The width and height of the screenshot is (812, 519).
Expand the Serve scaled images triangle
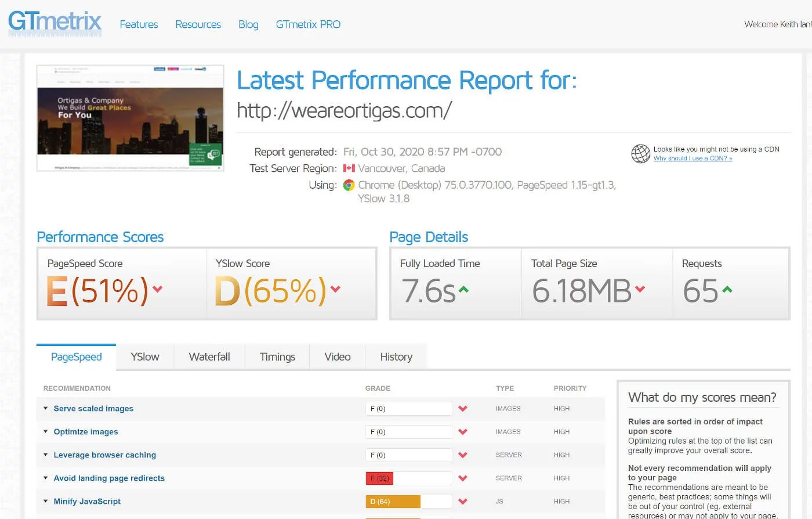coord(45,408)
